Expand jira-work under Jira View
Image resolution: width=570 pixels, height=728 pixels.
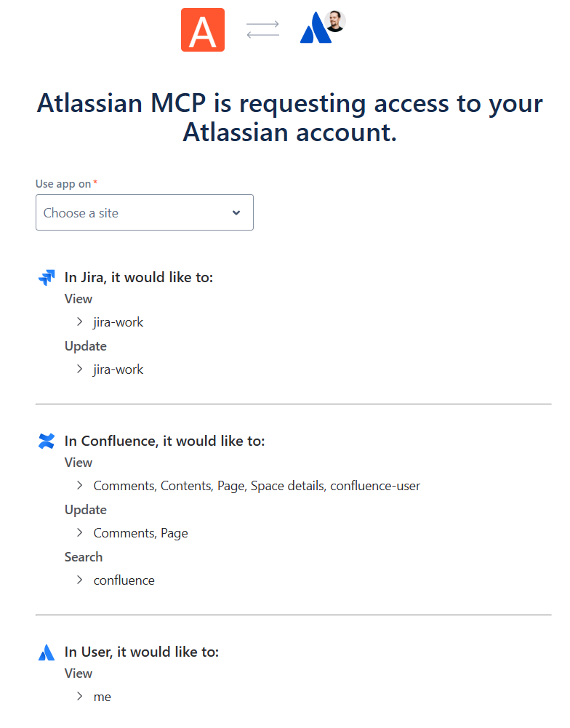80,321
